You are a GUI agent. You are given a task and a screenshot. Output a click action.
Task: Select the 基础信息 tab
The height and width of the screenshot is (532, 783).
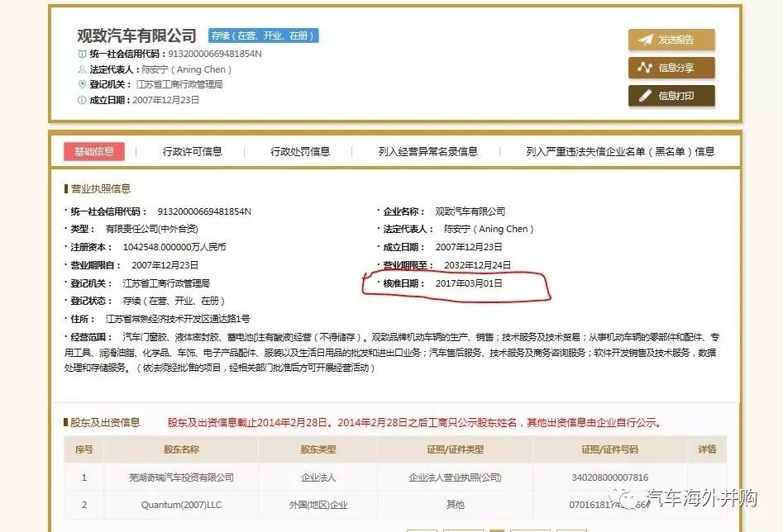94,151
